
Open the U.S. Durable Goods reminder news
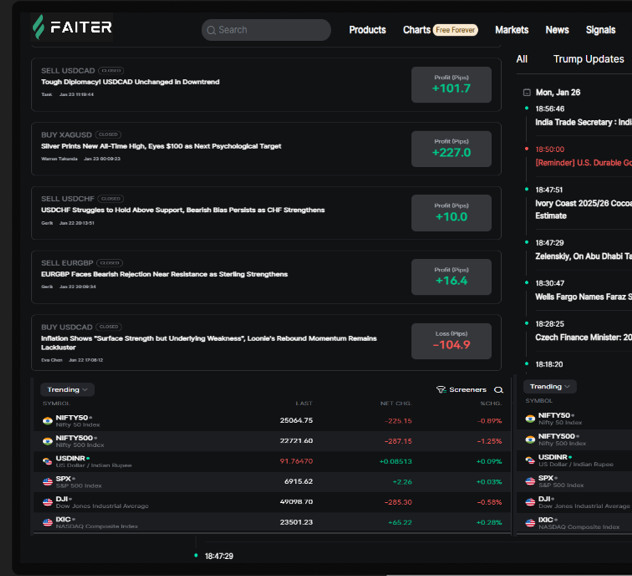coord(583,162)
